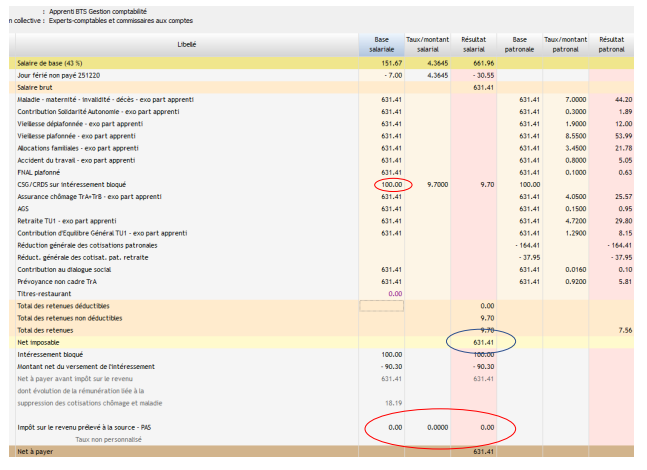Click the Titres-restaurant base value 0.00
This screenshot has height=470, width=647.
(x=393, y=293)
